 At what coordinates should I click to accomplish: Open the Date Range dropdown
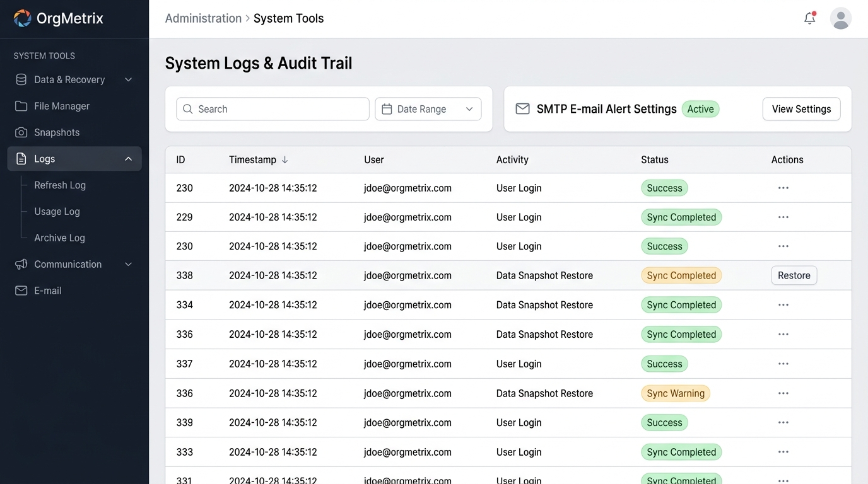coord(428,109)
